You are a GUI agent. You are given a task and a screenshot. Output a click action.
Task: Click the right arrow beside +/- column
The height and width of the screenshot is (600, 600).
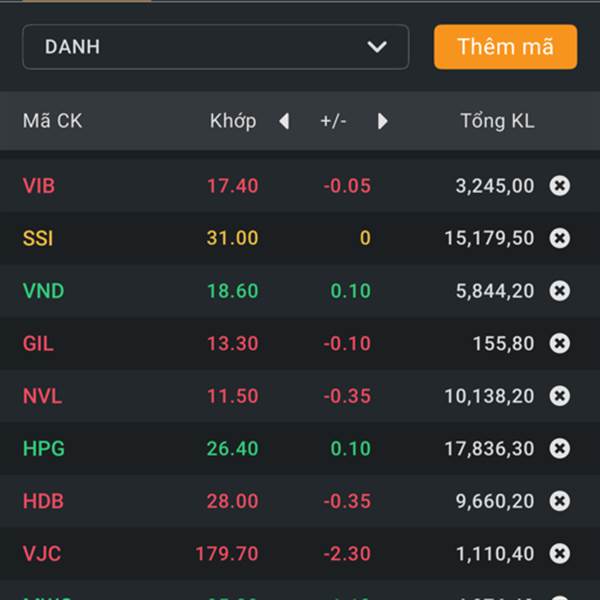point(382,121)
